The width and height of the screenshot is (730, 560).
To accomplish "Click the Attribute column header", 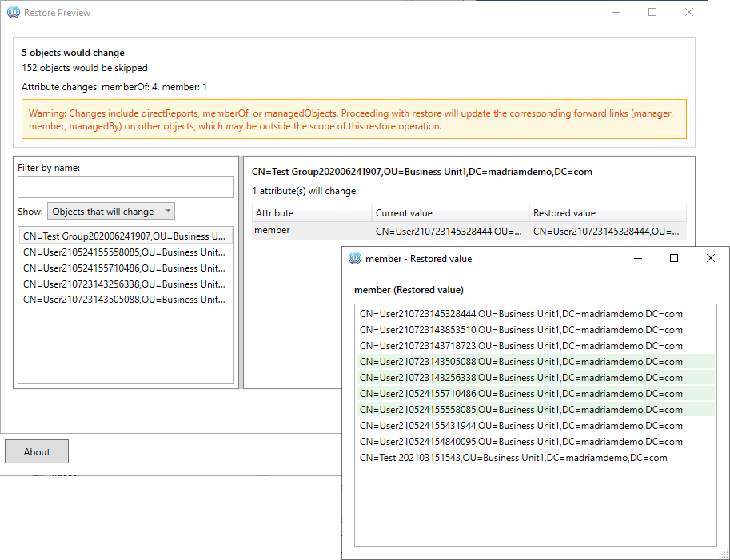I will [312, 213].
